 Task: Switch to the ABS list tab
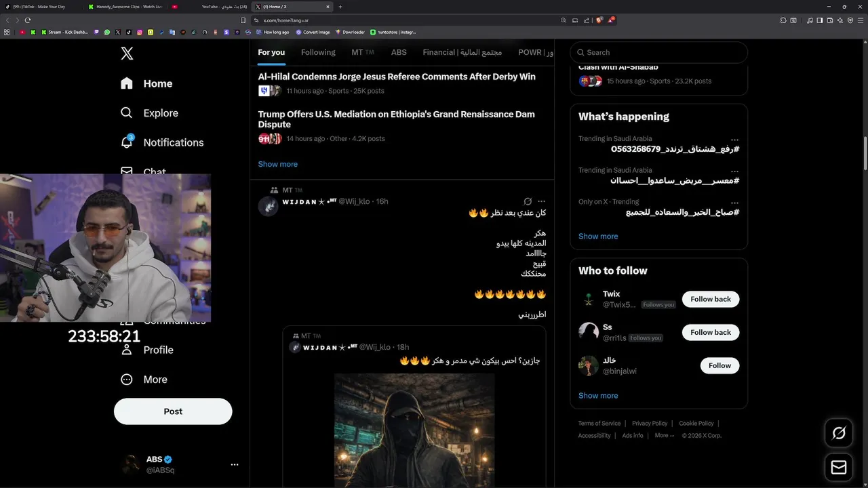pos(399,52)
